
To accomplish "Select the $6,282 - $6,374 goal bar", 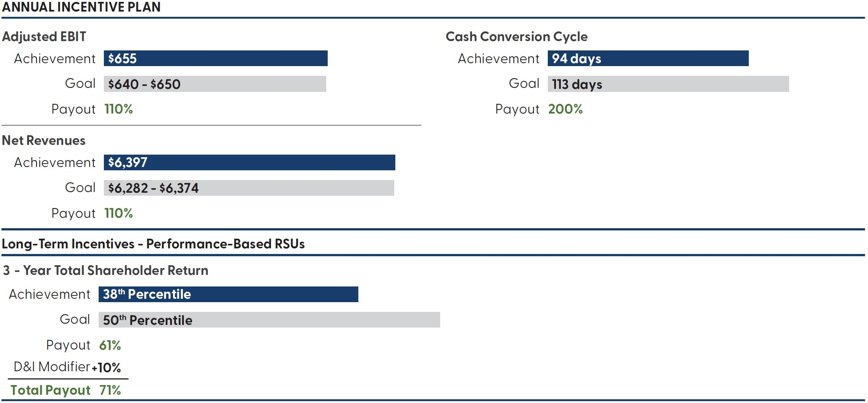I will (248, 188).
